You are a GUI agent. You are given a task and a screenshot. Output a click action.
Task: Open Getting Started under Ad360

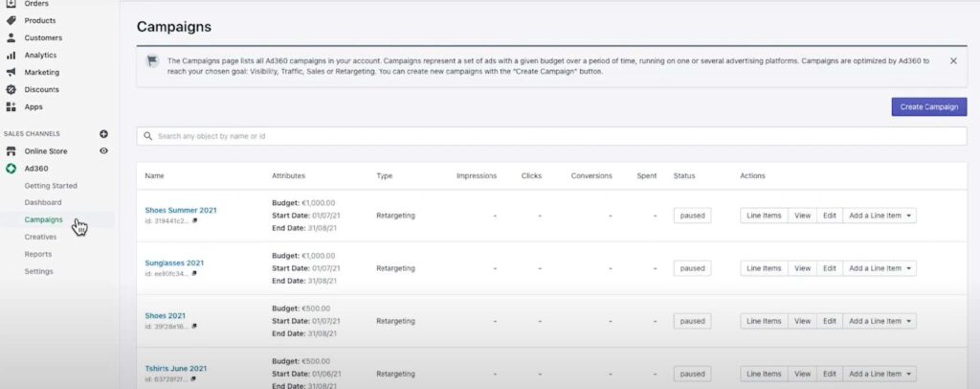coord(51,186)
